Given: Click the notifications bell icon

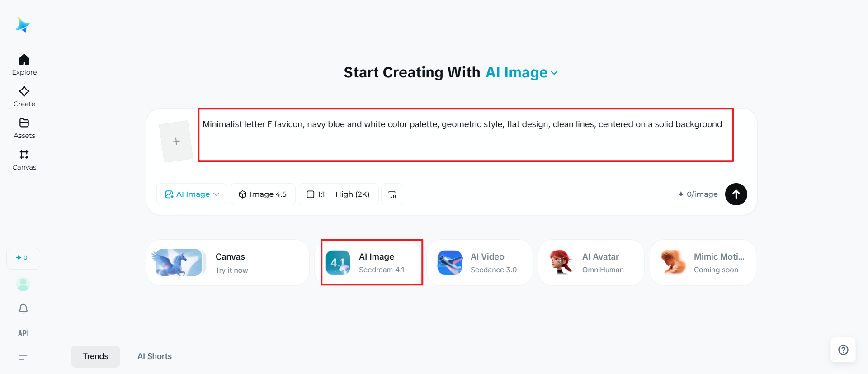Looking at the screenshot, I should [23, 308].
